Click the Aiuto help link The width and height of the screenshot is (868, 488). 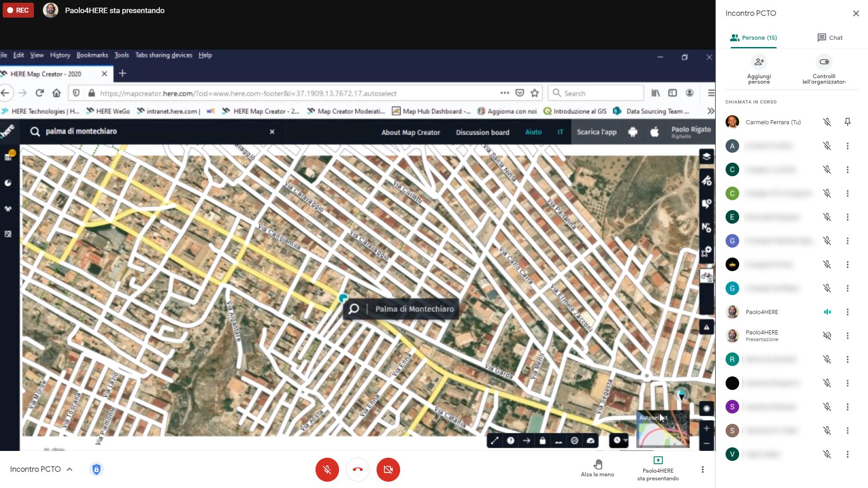tap(533, 132)
